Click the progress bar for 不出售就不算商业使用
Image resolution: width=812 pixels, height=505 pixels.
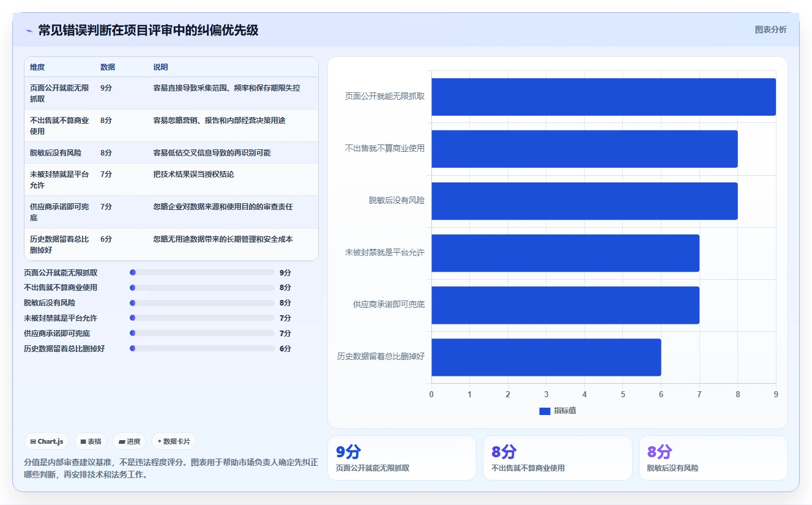coord(202,288)
